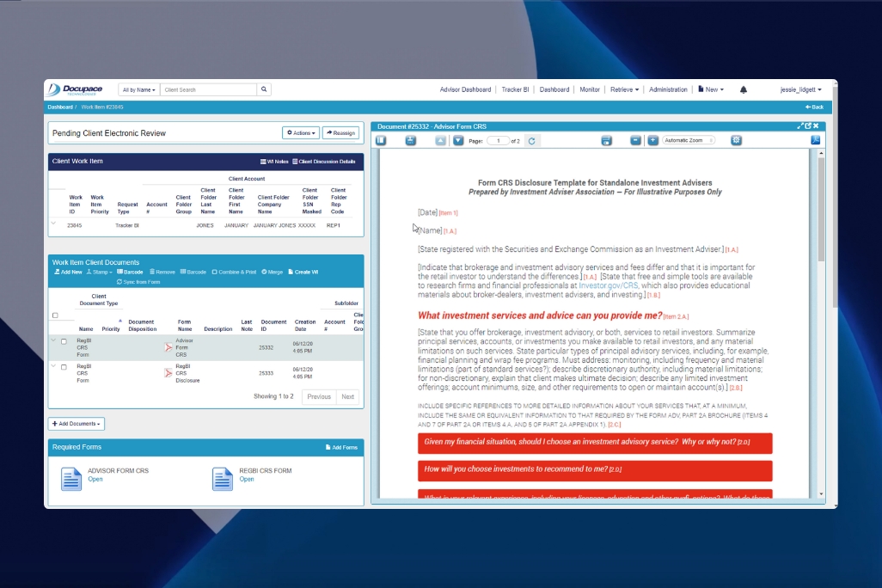Screen dimensions: 882x588
Task: Go to next page in viewer
Action: [458, 140]
